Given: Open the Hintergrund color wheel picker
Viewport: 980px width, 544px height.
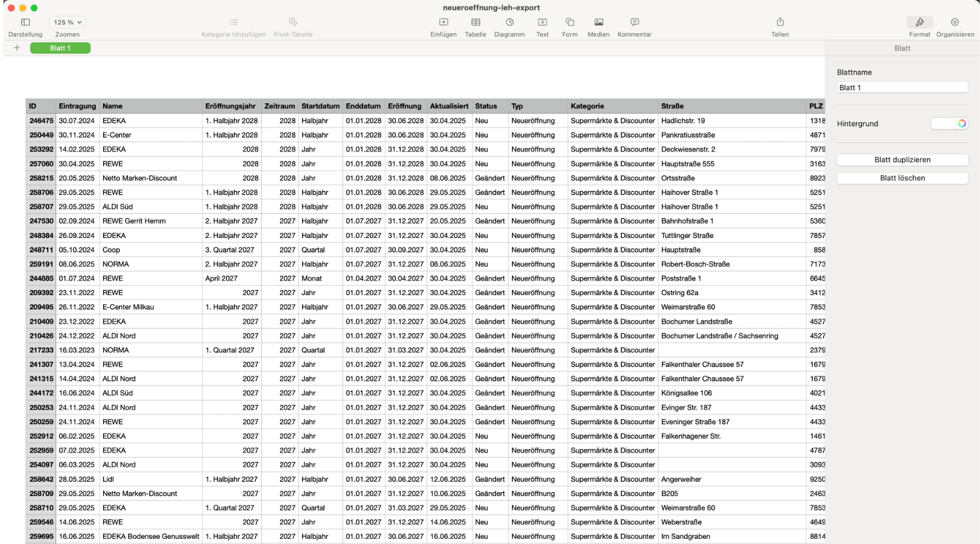Looking at the screenshot, I should tap(962, 123).
